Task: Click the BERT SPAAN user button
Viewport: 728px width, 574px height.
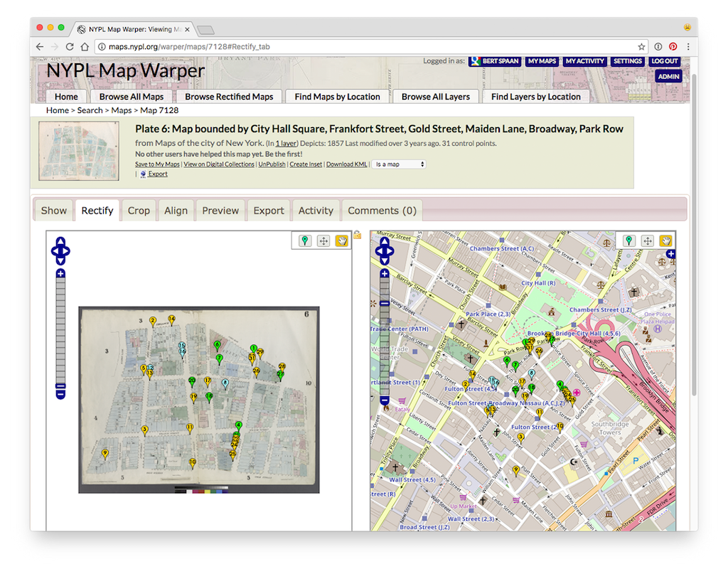Action: [x=495, y=61]
